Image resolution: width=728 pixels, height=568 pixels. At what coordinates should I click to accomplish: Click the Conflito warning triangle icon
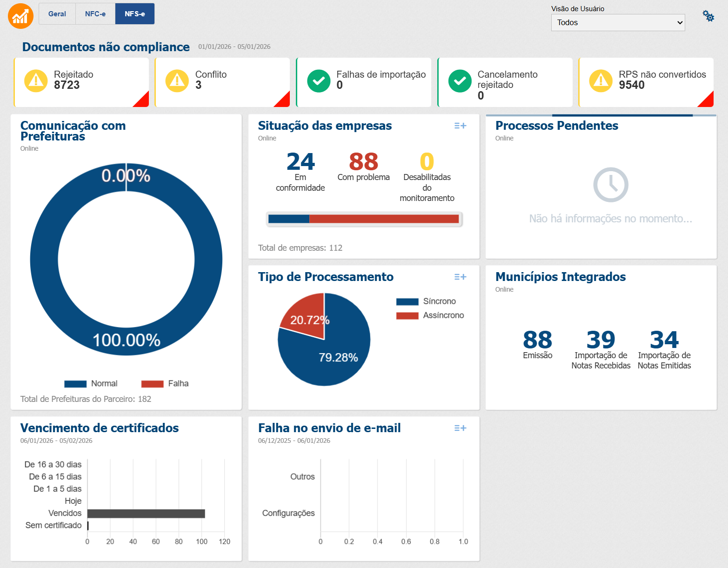177,81
